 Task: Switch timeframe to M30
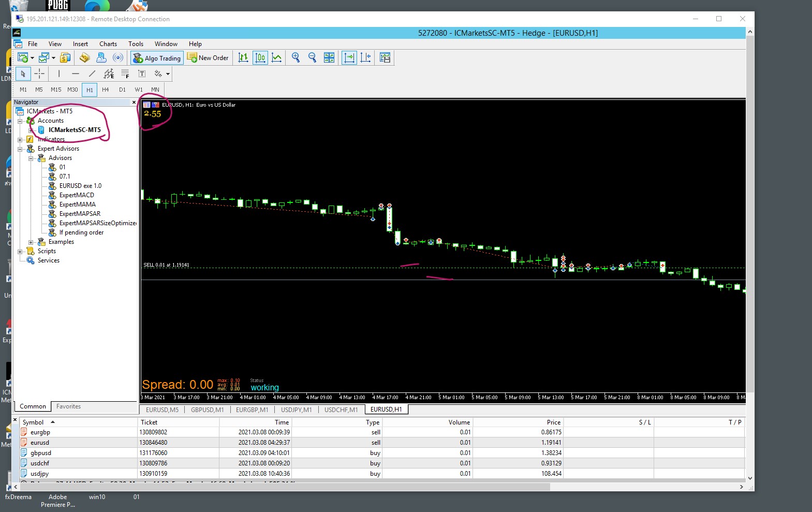[72, 90]
